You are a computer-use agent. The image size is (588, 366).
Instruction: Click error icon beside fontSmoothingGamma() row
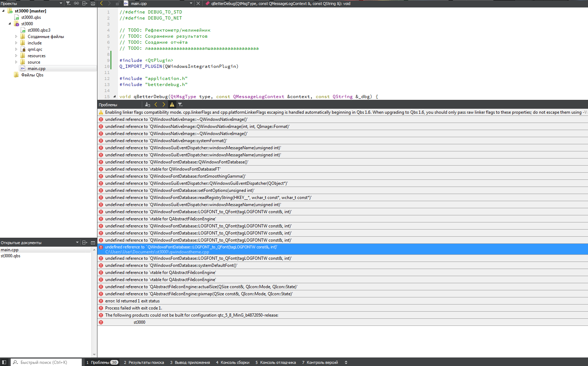coord(101,176)
